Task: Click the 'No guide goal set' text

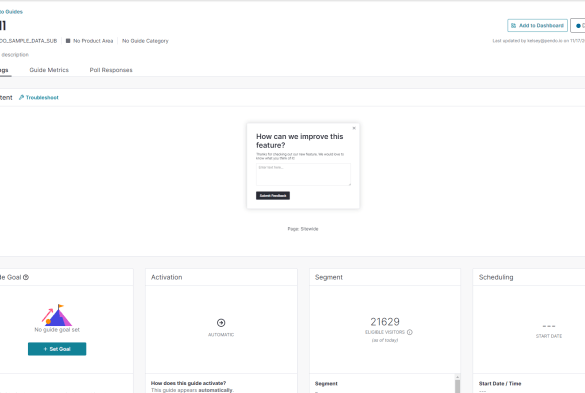Action: (x=57, y=330)
